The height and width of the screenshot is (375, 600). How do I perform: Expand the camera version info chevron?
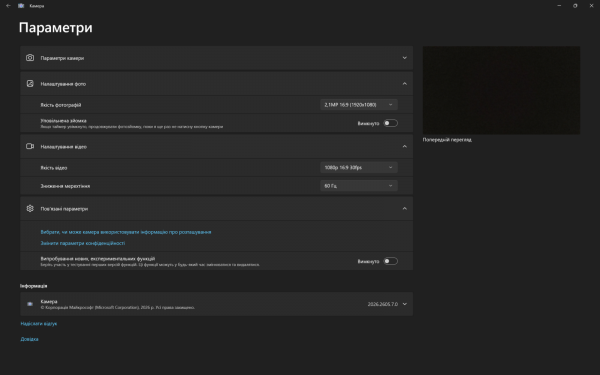[404, 304]
